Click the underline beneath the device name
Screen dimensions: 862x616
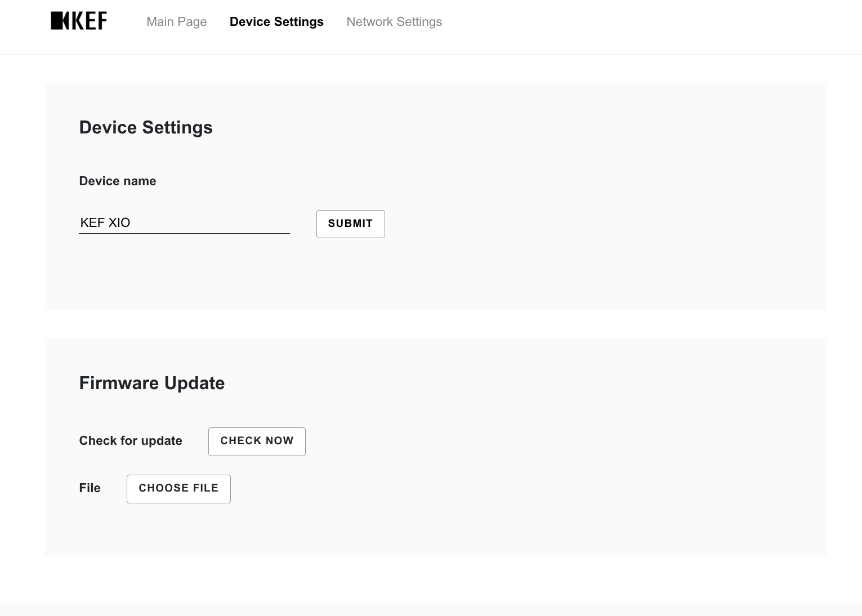pyautogui.click(x=184, y=233)
